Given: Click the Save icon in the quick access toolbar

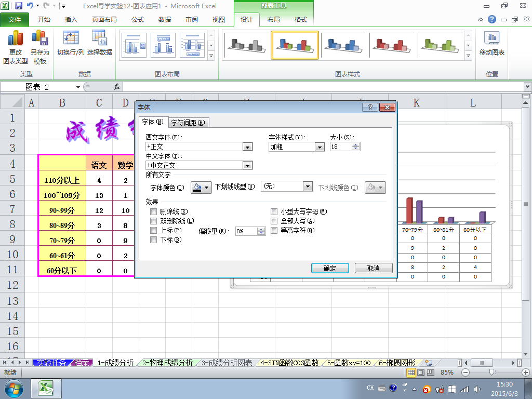Looking at the screenshot, I should click(x=19, y=6).
